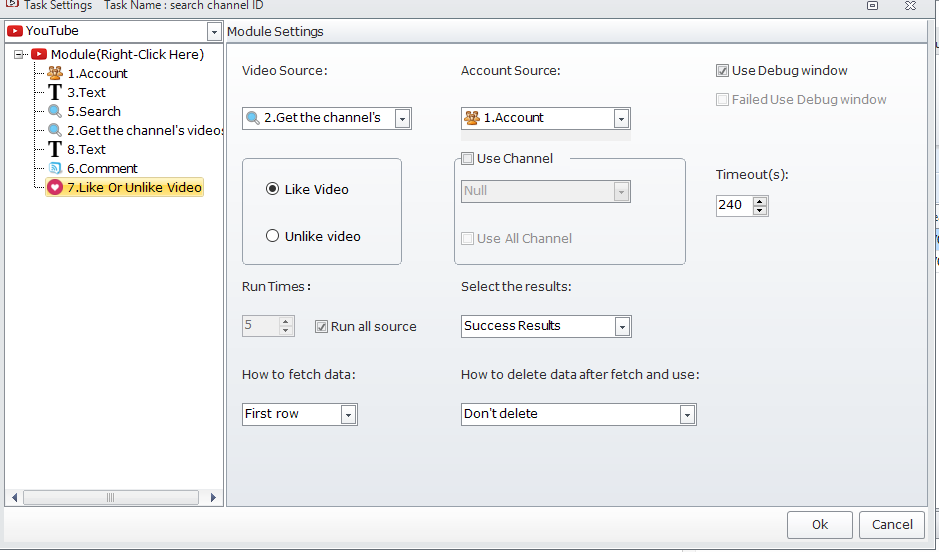Screen dimensions: 939x552
Task: Click the YouTube icon beside Module root
Action: 39,54
